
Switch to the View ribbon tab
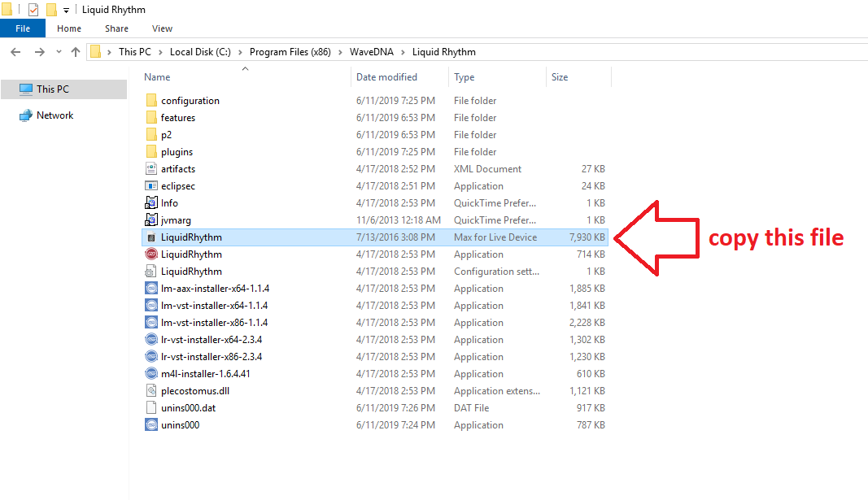(162, 28)
